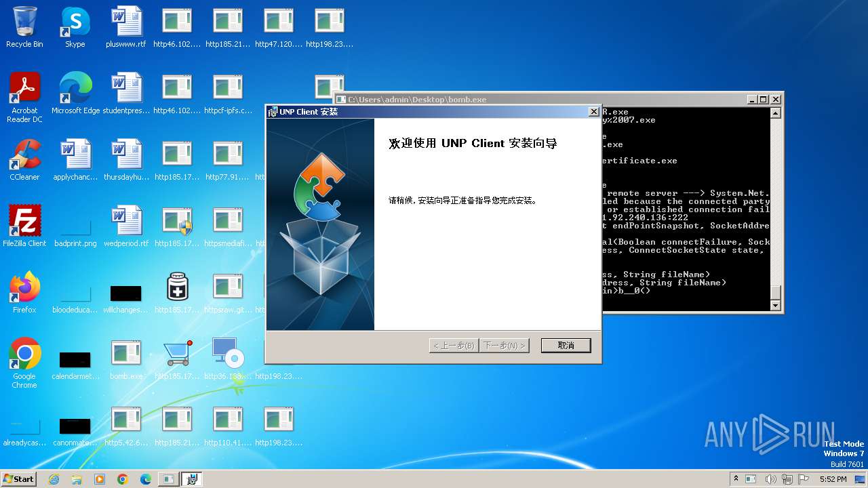
Task: Open the shield-marked http185.17 icon
Action: [x=177, y=226]
